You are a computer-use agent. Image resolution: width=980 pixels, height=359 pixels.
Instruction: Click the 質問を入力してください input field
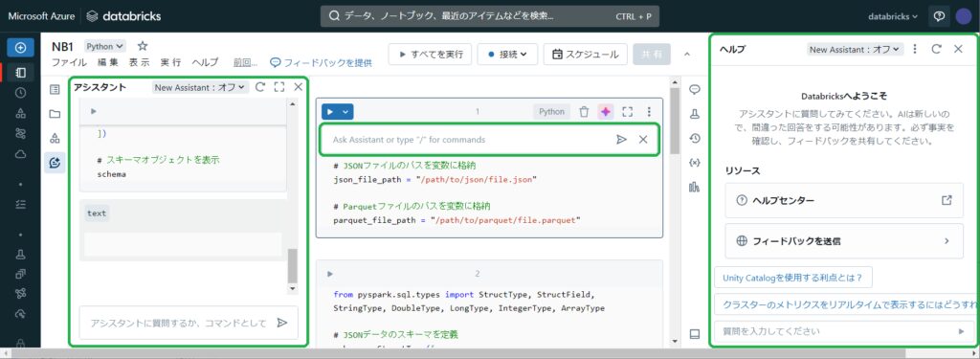click(844, 331)
